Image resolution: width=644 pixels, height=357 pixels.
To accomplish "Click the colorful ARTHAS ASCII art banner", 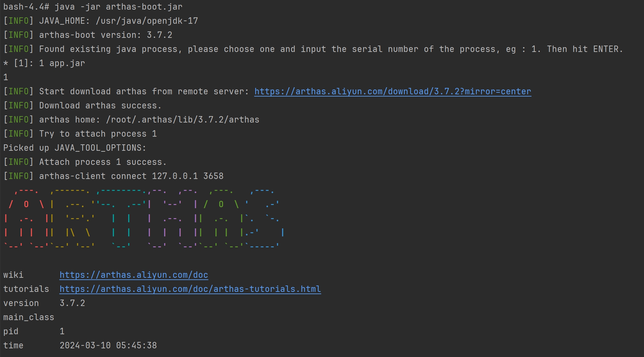I will (144, 218).
